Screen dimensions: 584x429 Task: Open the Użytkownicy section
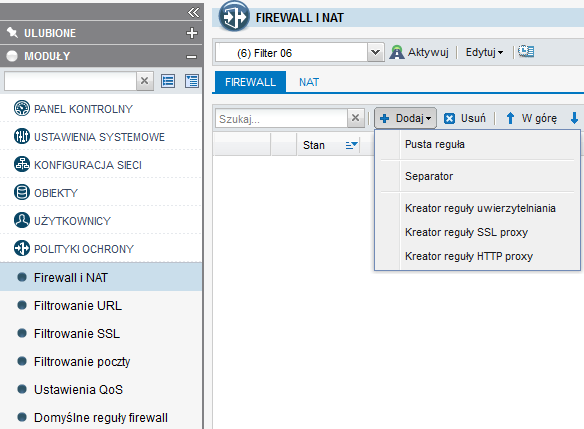(x=72, y=221)
